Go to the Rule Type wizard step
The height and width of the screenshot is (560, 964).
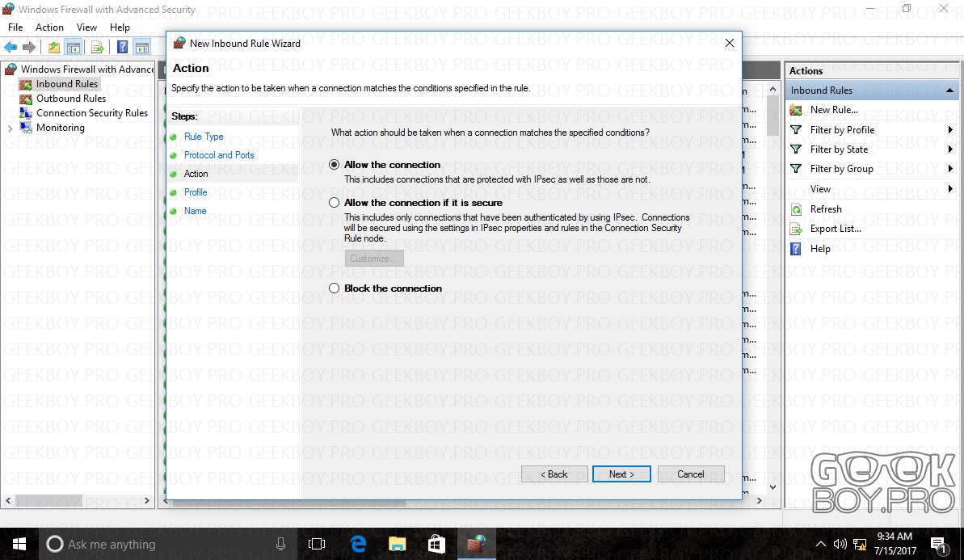(204, 137)
